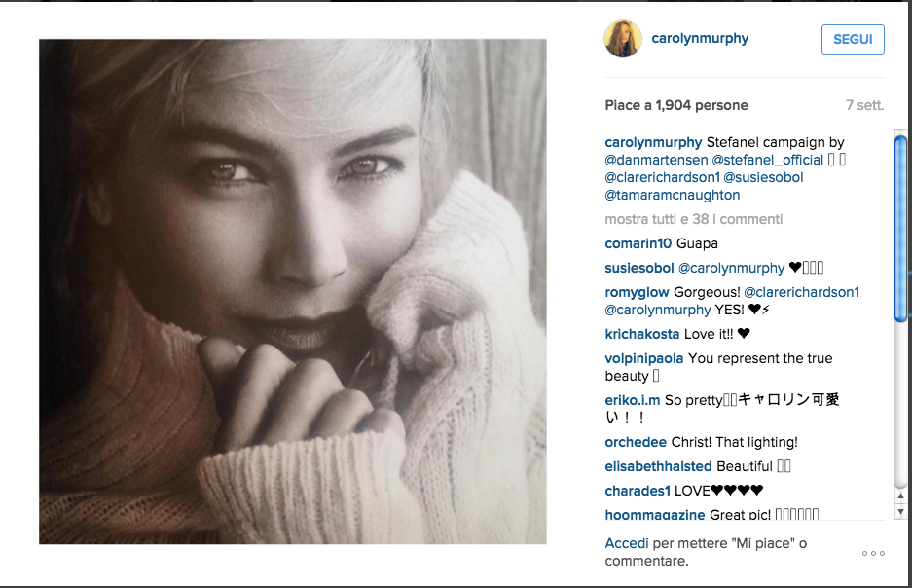This screenshot has height=588, width=912.
Task: Click carolynmurphy's profile avatar
Action: (x=623, y=39)
